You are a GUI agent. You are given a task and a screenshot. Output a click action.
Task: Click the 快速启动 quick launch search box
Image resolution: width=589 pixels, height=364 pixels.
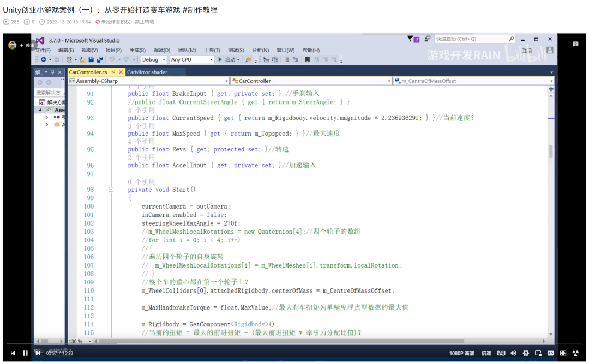pyautogui.click(x=475, y=39)
